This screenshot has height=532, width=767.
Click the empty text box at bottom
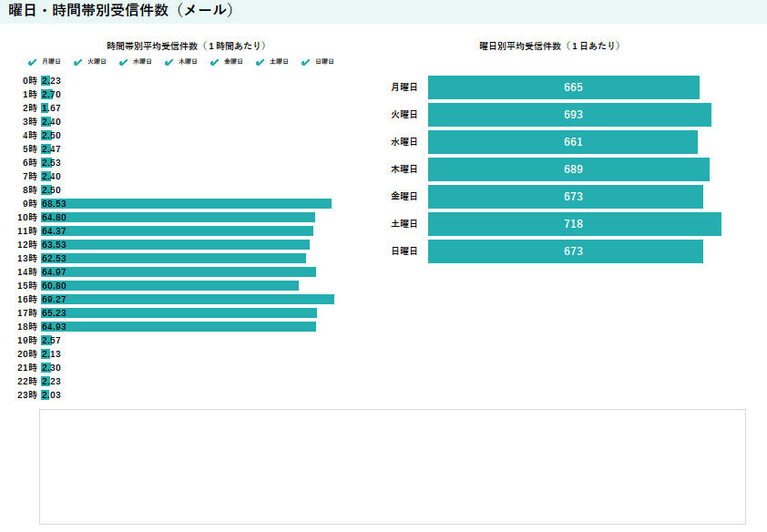pyautogui.click(x=392, y=466)
